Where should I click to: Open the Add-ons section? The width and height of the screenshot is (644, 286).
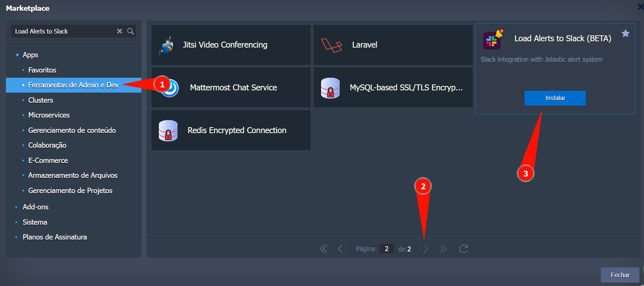pyautogui.click(x=35, y=207)
